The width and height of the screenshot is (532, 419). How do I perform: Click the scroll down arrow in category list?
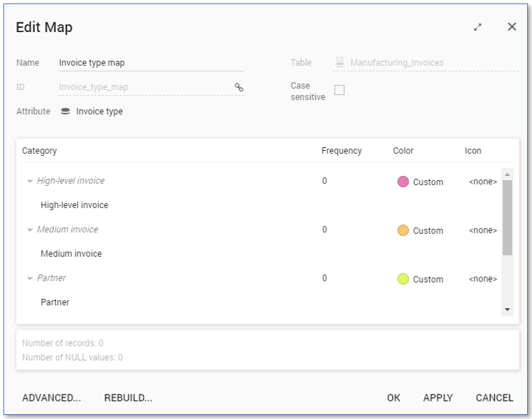coord(508,309)
